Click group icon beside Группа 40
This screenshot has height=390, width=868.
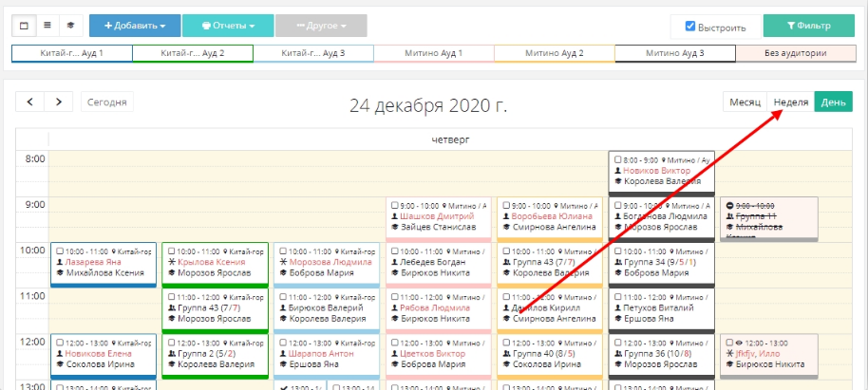tap(506, 354)
